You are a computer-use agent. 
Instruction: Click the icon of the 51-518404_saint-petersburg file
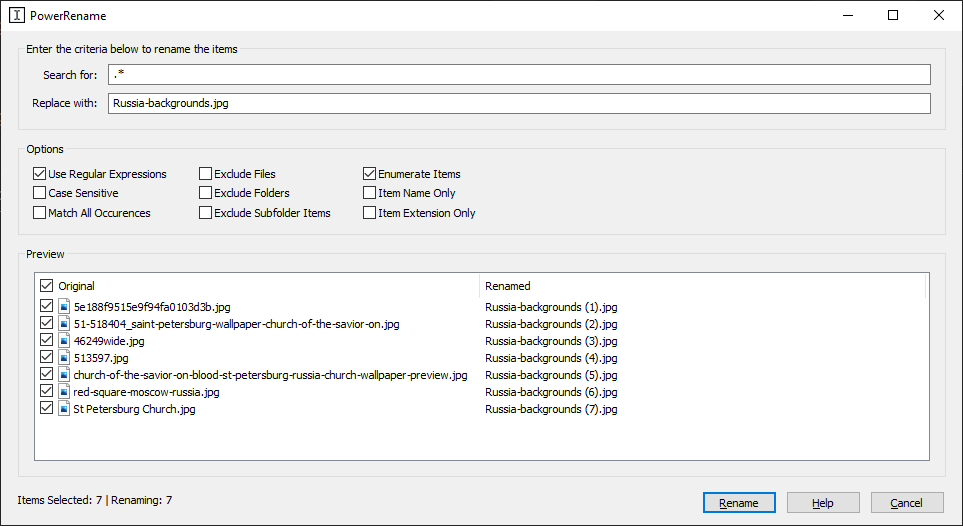[64, 324]
